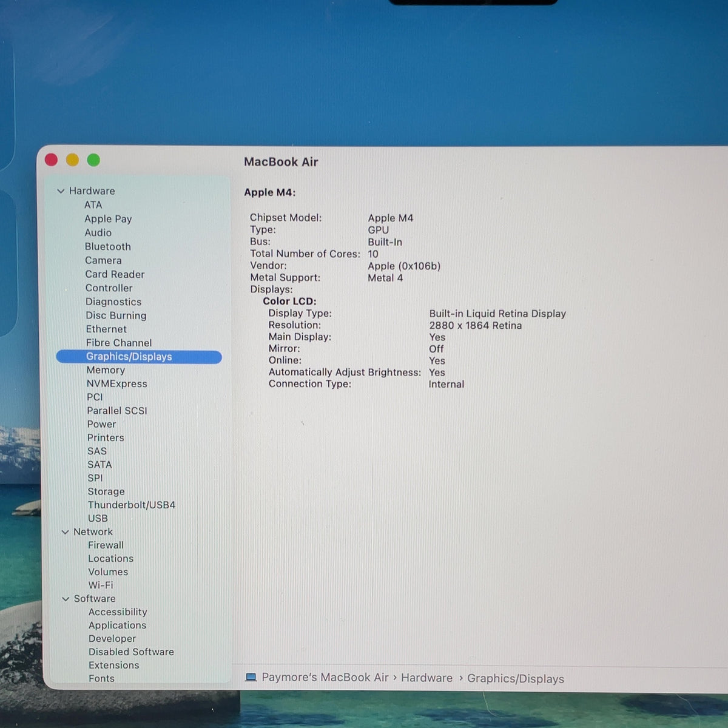Show Bluetooth hardware details
The image size is (728, 728).
point(108,247)
